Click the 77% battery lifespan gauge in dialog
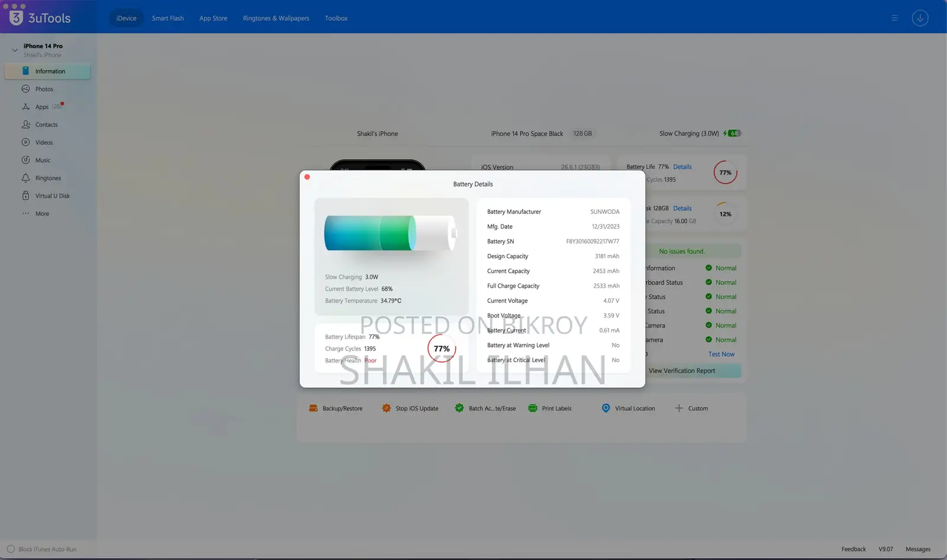947x560 pixels. point(442,349)
